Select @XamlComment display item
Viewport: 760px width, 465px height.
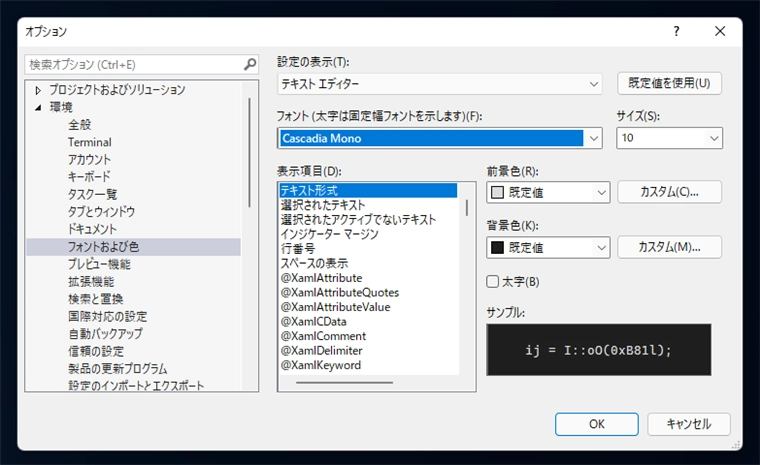(x=323, y=336)
